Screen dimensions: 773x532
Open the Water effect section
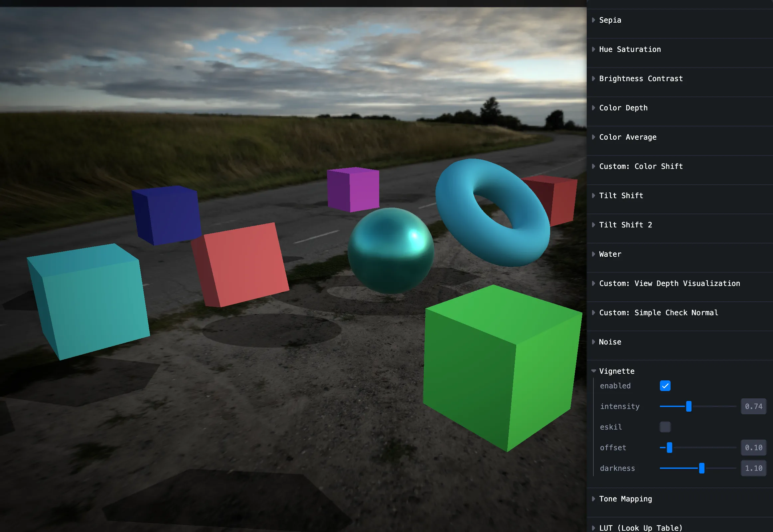pyautogui.click(x=610, y=254)
